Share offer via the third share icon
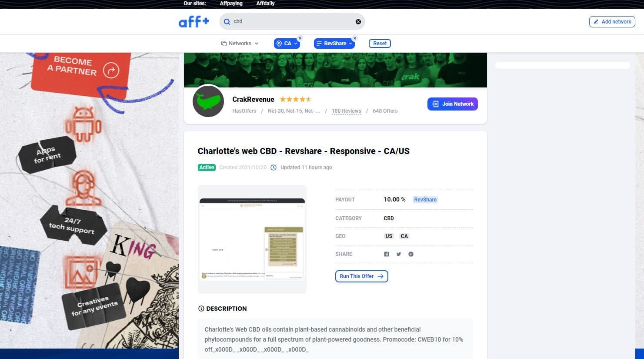 click(x=411, y=254)
